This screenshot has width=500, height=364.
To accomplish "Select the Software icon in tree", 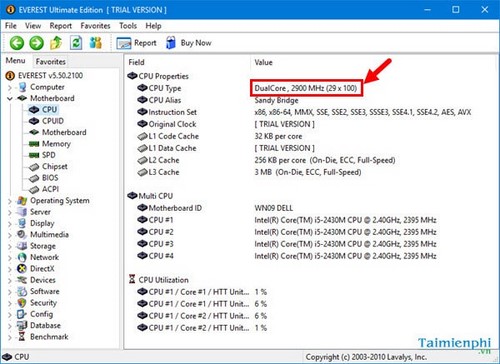I will click(22, 291).
